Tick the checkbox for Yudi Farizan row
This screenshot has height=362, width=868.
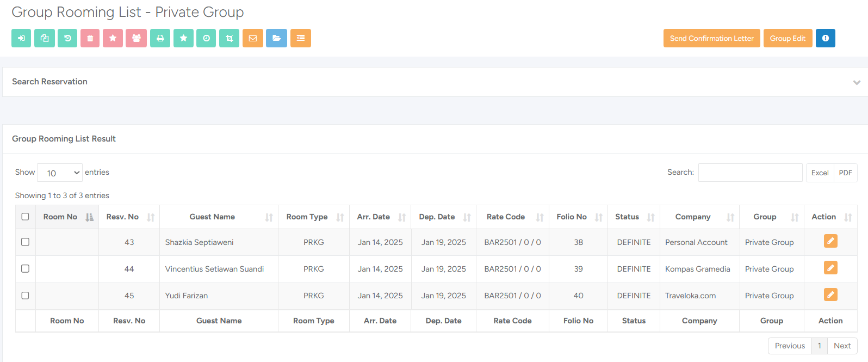(25, 295)
